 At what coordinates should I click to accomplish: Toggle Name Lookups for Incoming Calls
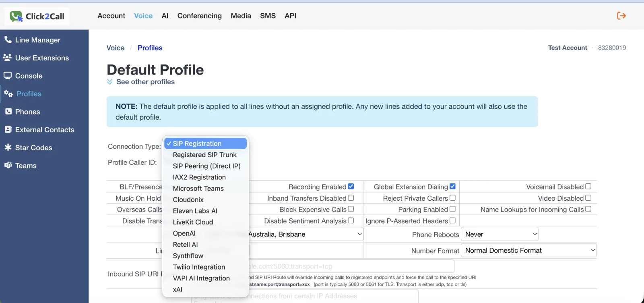coord(588,209)
